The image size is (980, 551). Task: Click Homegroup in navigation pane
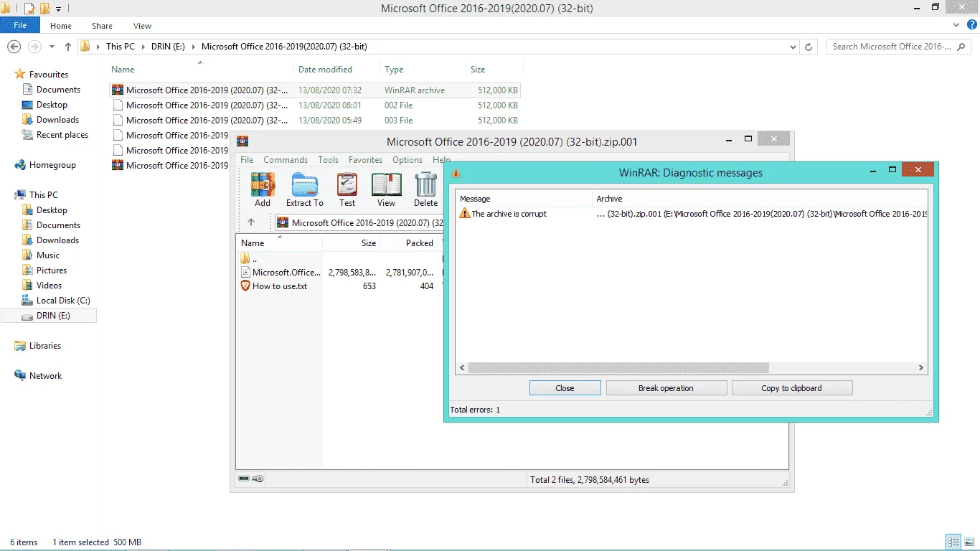pos(44,165)
